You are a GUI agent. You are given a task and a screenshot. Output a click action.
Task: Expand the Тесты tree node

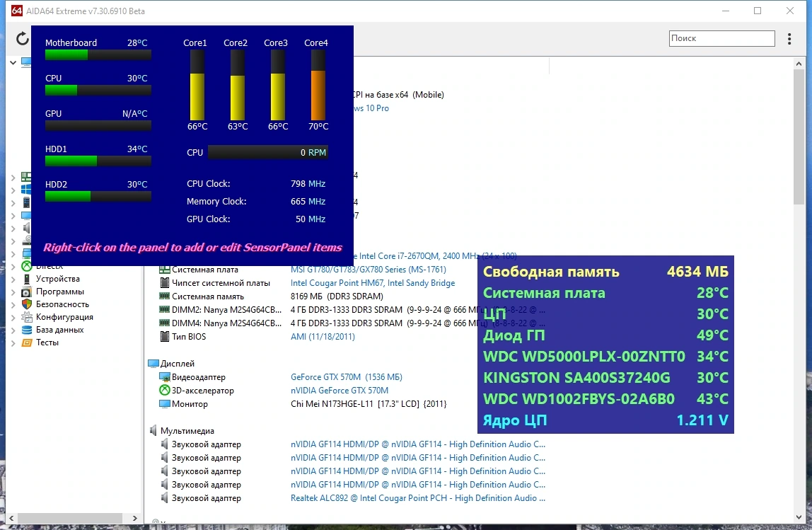[x=13, y=343]
